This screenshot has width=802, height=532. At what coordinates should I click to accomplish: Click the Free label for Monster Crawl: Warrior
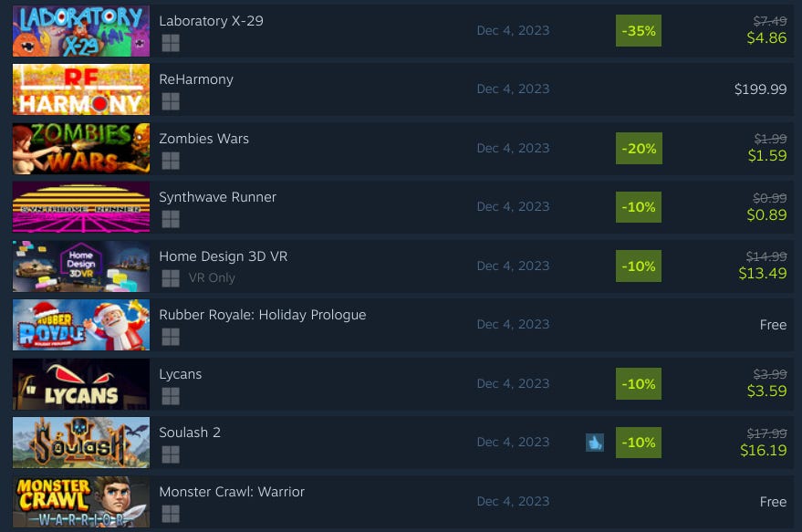pos(773,502)
